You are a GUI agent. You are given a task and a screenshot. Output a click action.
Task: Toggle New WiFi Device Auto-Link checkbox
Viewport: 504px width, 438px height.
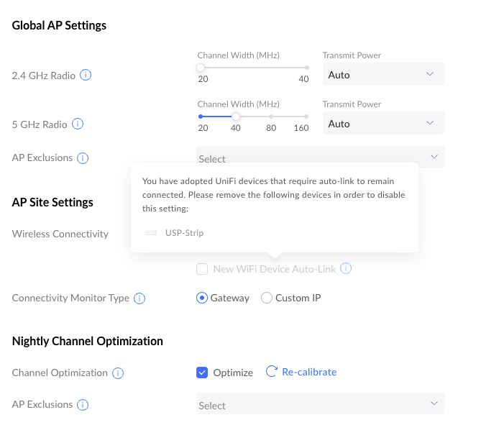tap(202, 269)
